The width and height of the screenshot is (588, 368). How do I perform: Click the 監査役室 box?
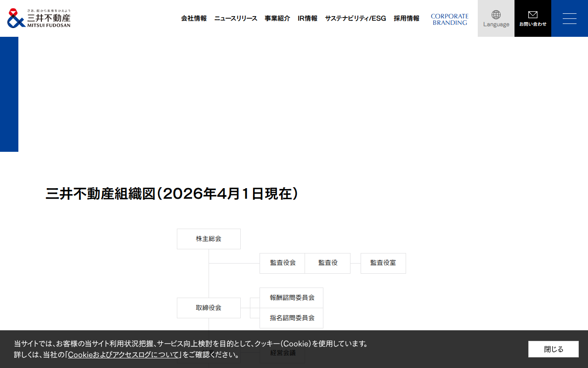pos(383,263)
